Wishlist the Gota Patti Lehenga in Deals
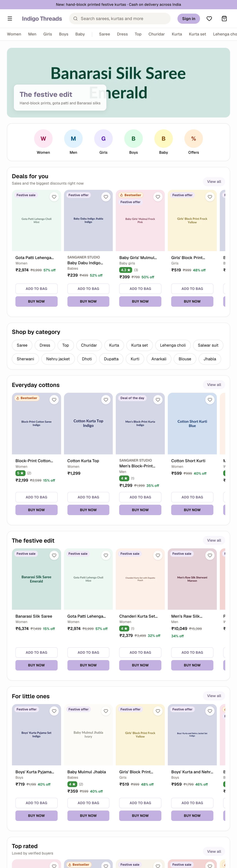237x868 pixels. [x=54, y=197]
